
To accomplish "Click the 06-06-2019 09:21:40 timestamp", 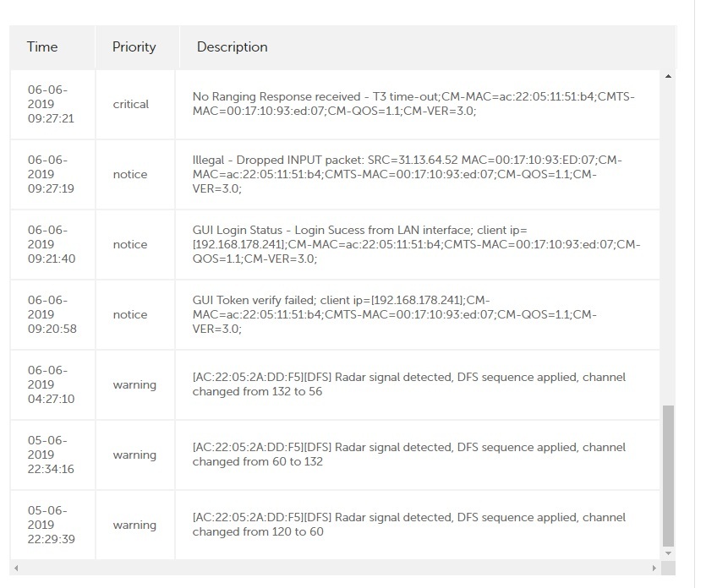I will (x=52, y=244).
